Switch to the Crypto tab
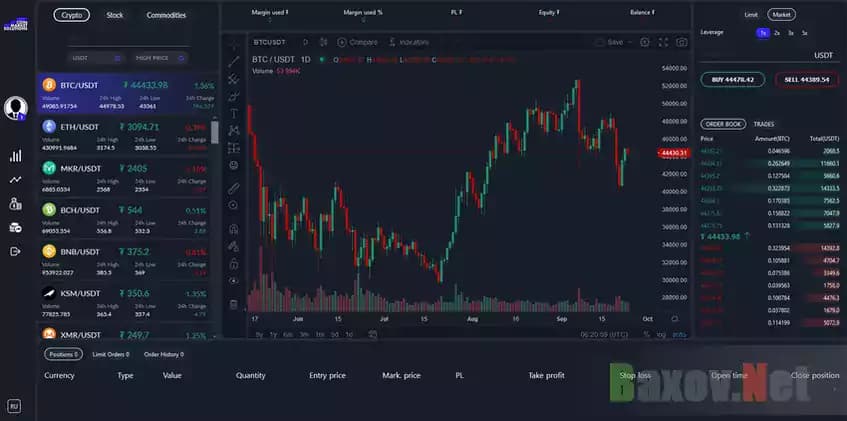The height and width of the screenshot is (421, 847). pyautogui.click(x=72, y=15)
